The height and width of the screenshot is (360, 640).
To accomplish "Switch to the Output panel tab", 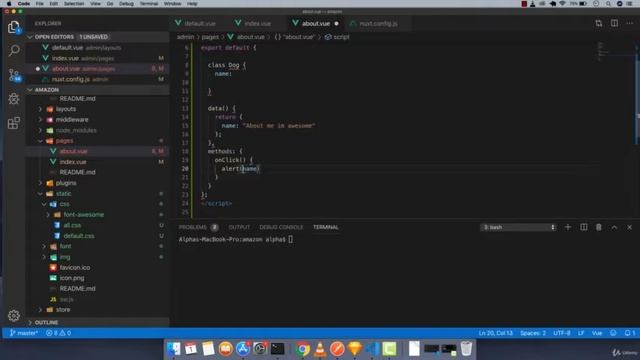I will [x=239, y=227].
